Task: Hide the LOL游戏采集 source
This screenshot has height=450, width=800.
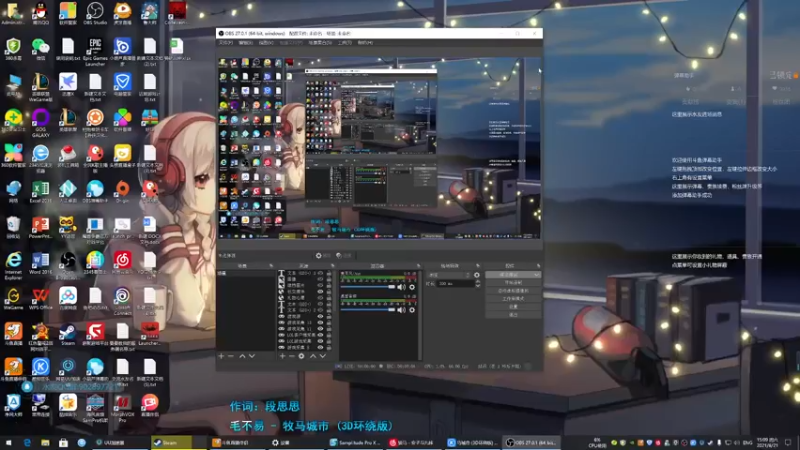Action: coord(320,341)
